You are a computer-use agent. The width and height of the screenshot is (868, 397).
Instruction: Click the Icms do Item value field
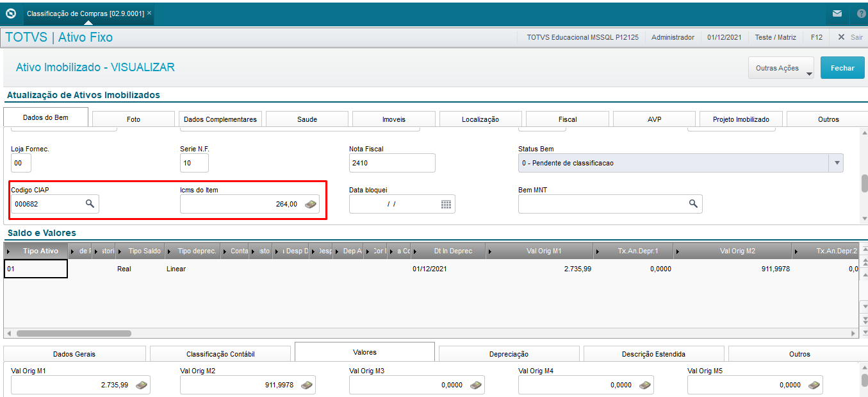click(x=250, y=204)
